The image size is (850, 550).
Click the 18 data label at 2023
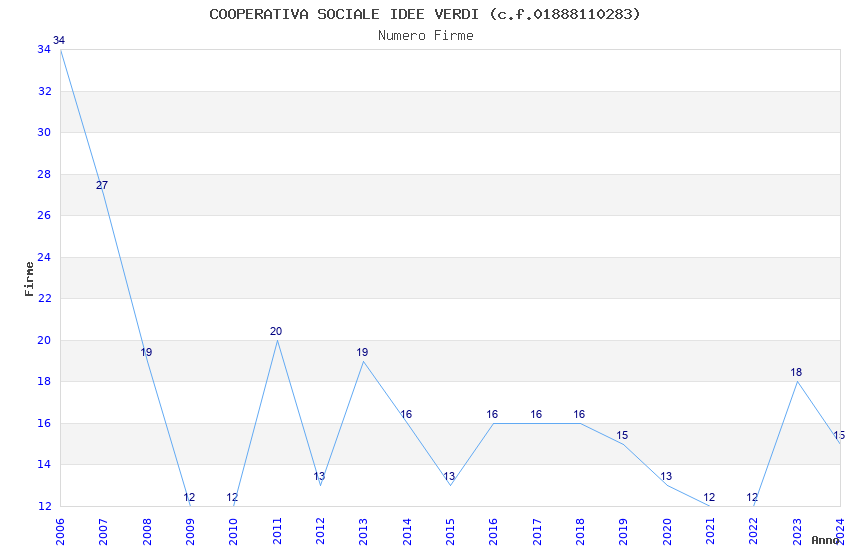pos(796,372)
